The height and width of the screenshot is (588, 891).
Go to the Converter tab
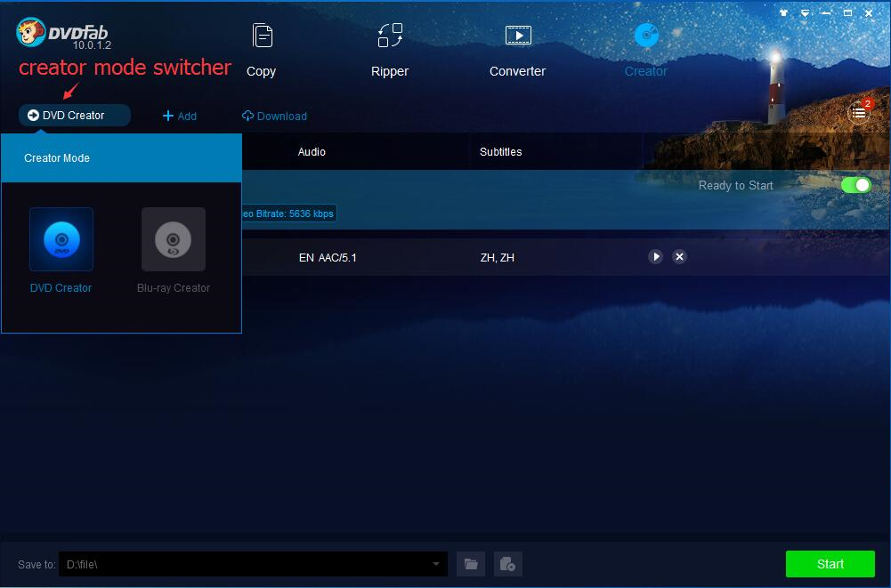coord(517,50)
